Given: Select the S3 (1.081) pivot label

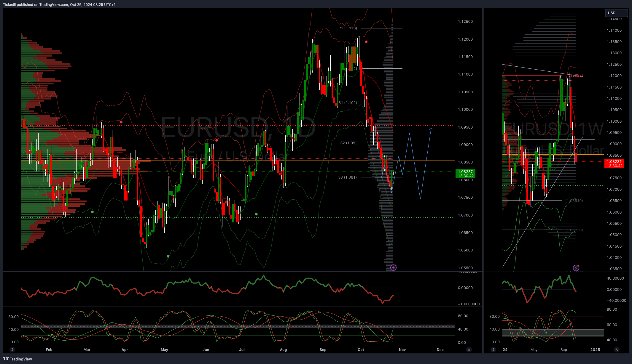Looking at the screenshot, I should pyautogui.click(x=347, y=177).
